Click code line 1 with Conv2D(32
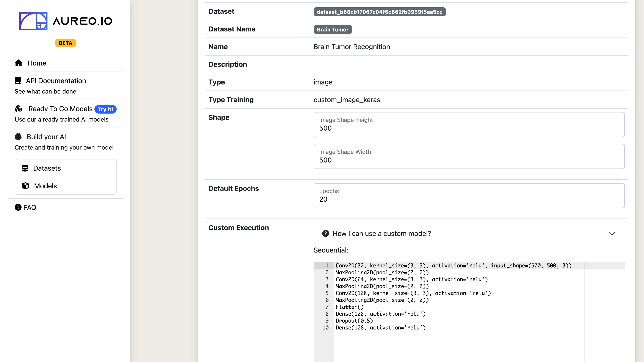 (453, 265)
